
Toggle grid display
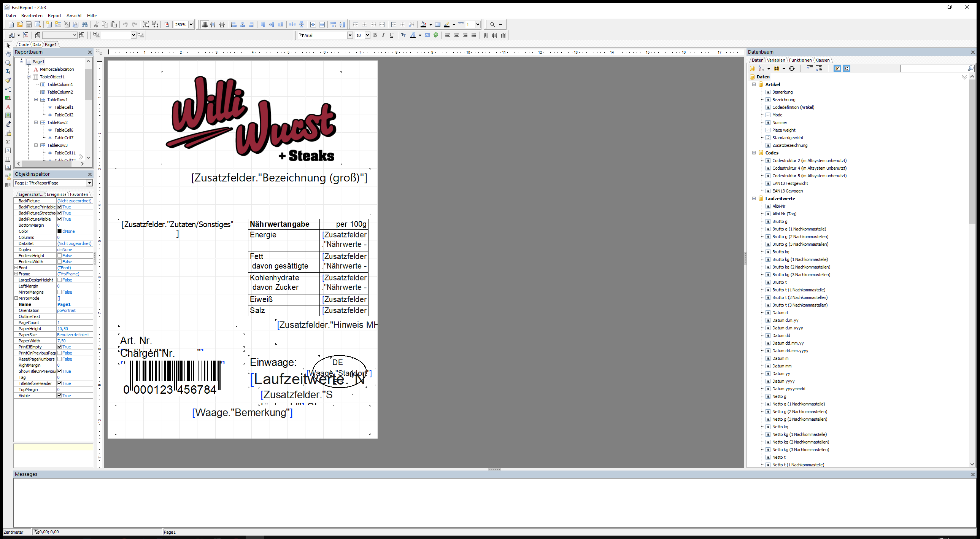tap(205, 24)
